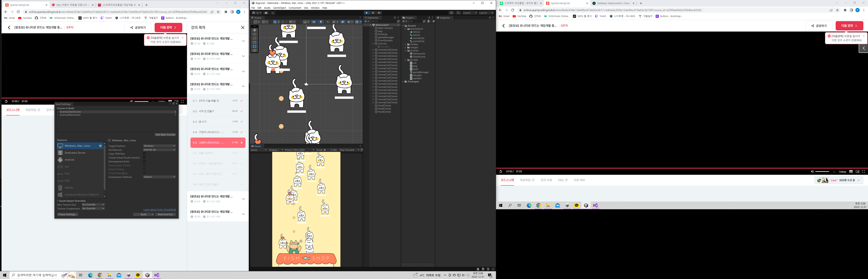Toggle Scene audio mute button

pyautogui.click(x=328, y=22)
